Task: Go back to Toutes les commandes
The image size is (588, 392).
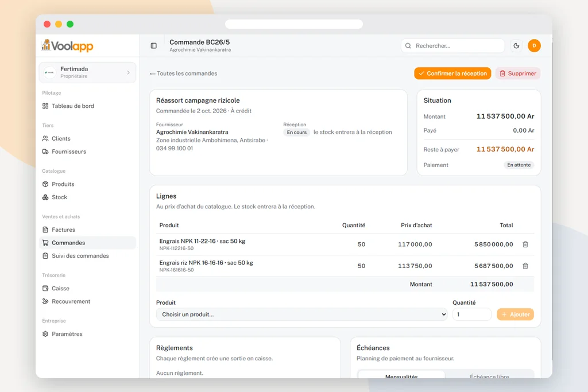Action: [183, 73]
